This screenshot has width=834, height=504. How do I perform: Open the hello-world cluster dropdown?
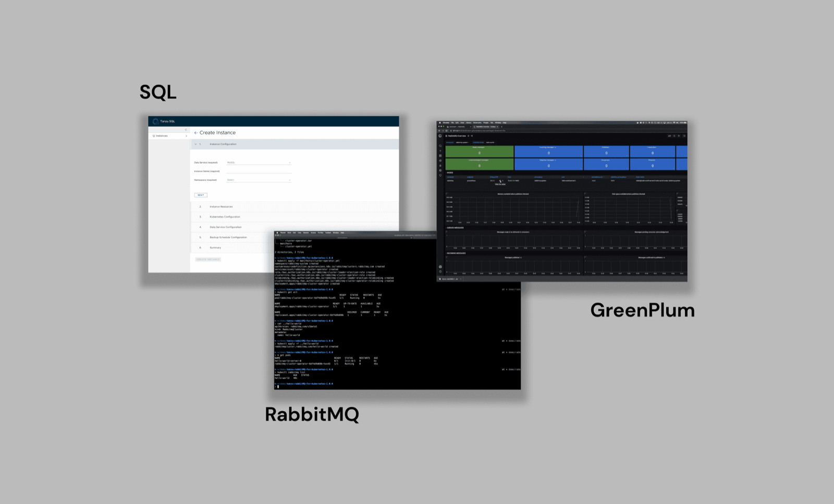pyautogui.click(x=490, y=142)
